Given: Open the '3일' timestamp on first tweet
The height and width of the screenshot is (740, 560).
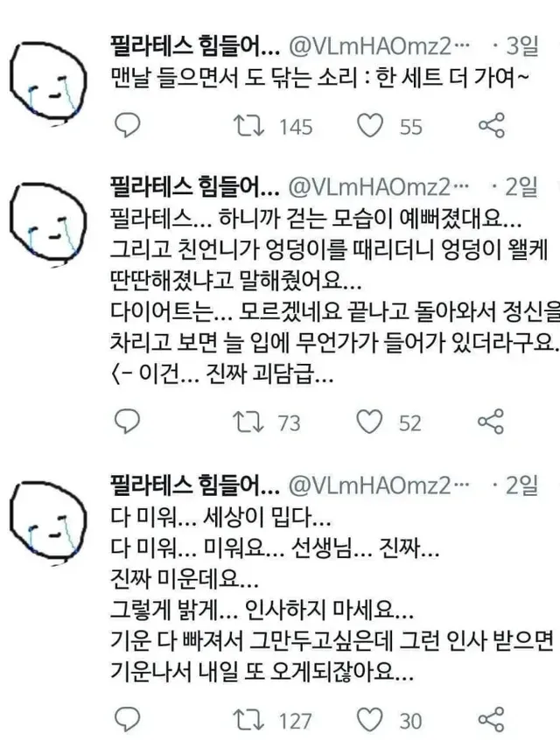Looking at the screenshot, I should coord(515,45).
